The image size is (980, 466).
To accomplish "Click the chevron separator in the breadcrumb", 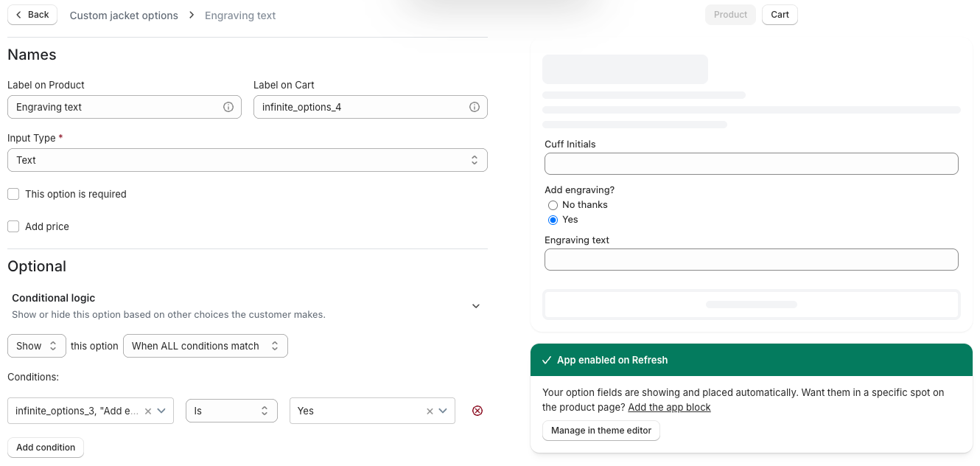I will [192, 15].
